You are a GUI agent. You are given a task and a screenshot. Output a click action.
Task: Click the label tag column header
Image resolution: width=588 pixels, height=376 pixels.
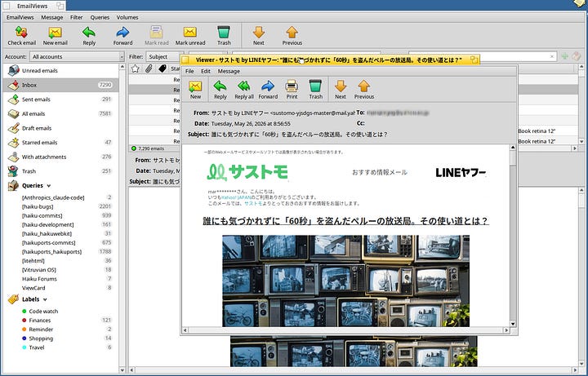tap(162, 69)
